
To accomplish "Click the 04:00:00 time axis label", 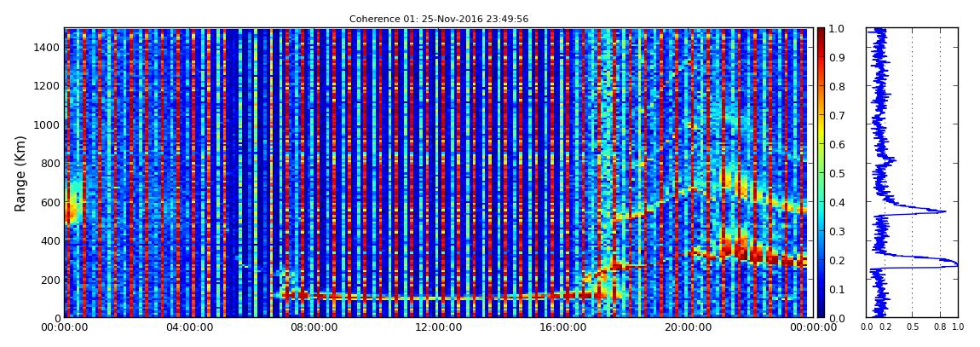I will 188,327.
